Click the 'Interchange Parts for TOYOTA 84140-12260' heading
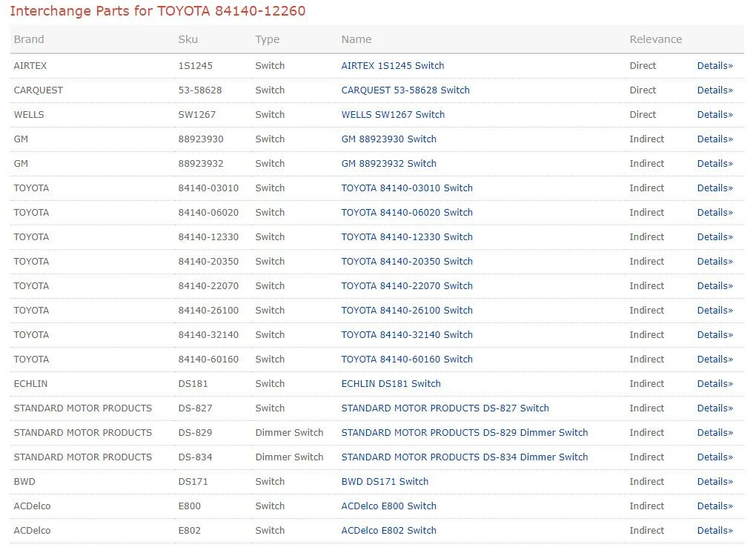Viewport: 756px width, 553px height. (158, 10)
